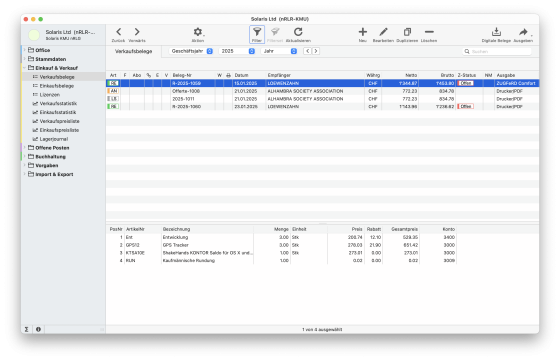Select Verkaufsbelege in sidebar

tap(64, 77)
